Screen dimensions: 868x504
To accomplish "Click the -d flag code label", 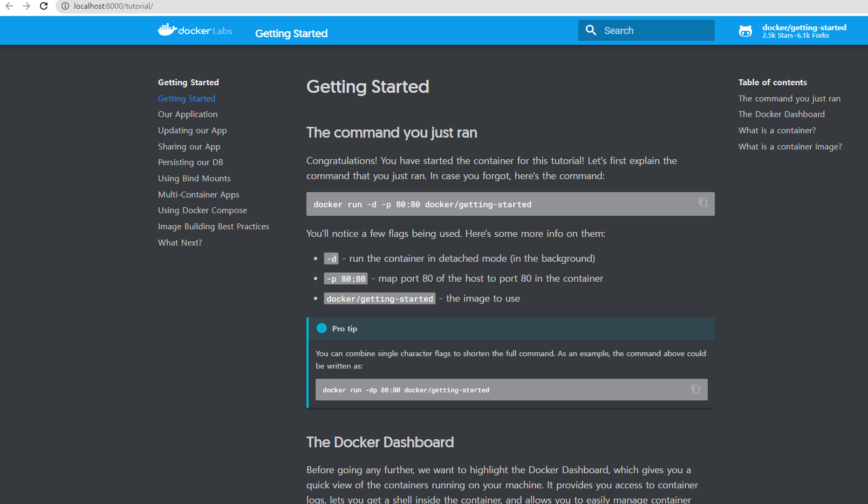I will point(331,258).
